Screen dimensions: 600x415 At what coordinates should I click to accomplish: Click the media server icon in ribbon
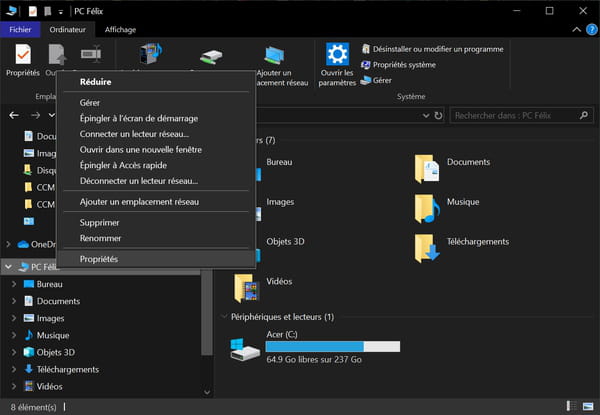[151, 54]
